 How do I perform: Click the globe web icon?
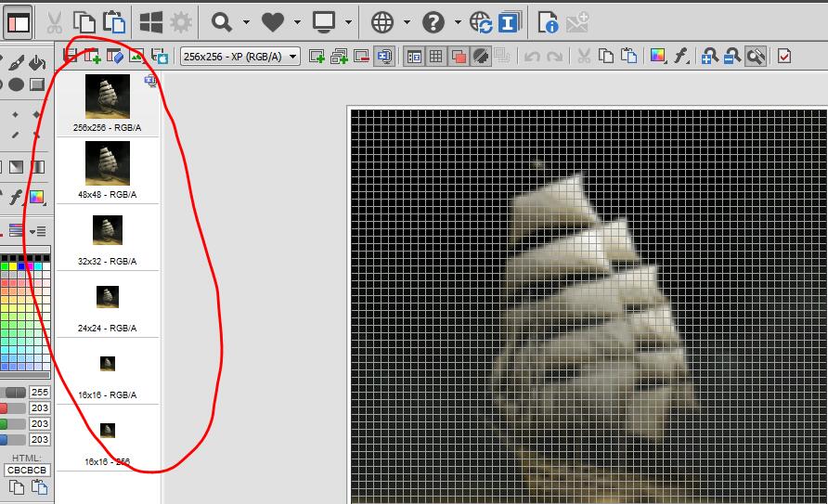pos(382,22)
